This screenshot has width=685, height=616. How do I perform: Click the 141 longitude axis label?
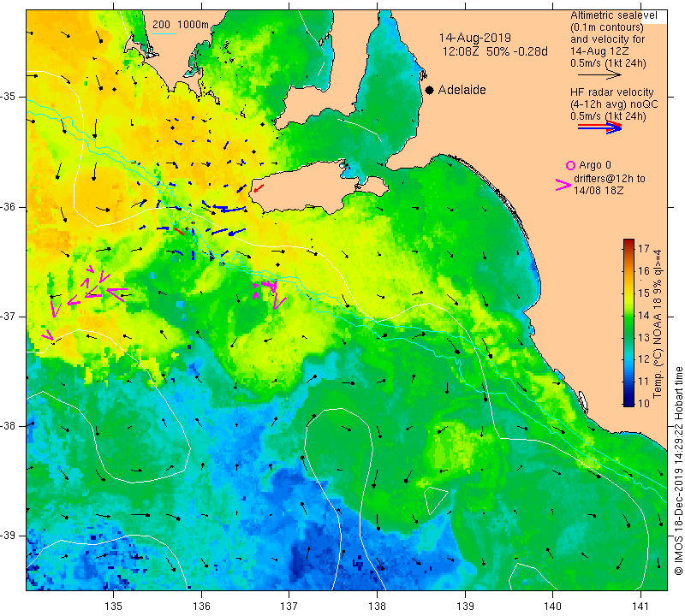(640, 606)
